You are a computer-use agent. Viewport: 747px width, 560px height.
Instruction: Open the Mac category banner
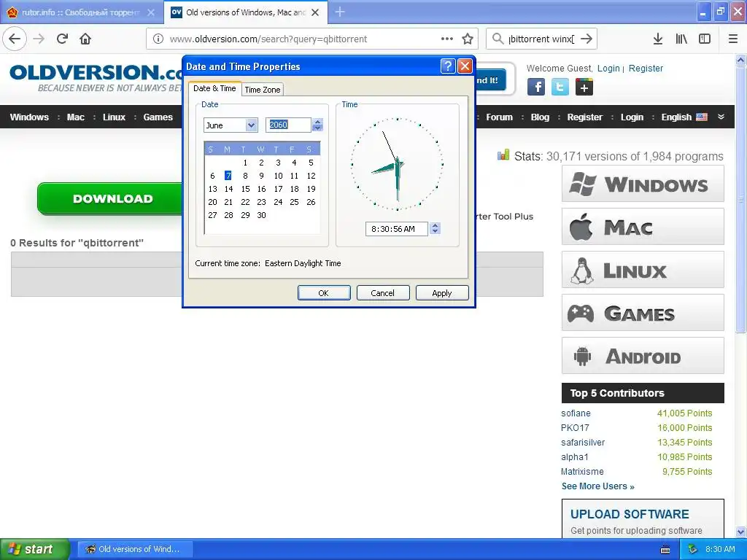point(643,227)
